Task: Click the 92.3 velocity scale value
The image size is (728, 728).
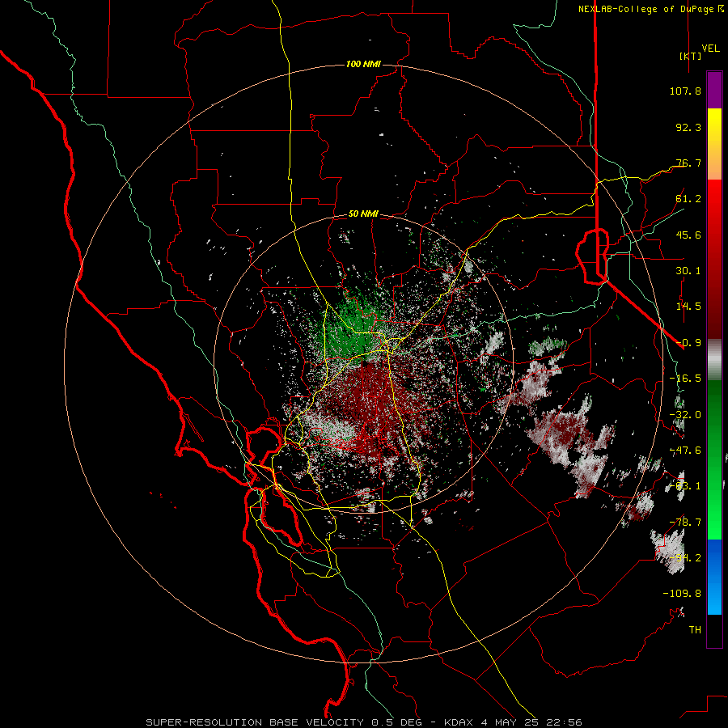Action: 688,127
